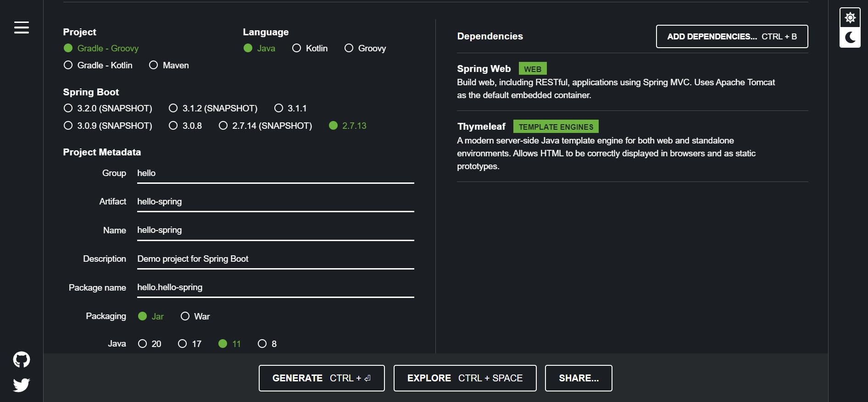Screen dimensions: 868x402
Task: Open Add Dependencies dialog
Action: [x=732, y=37]
